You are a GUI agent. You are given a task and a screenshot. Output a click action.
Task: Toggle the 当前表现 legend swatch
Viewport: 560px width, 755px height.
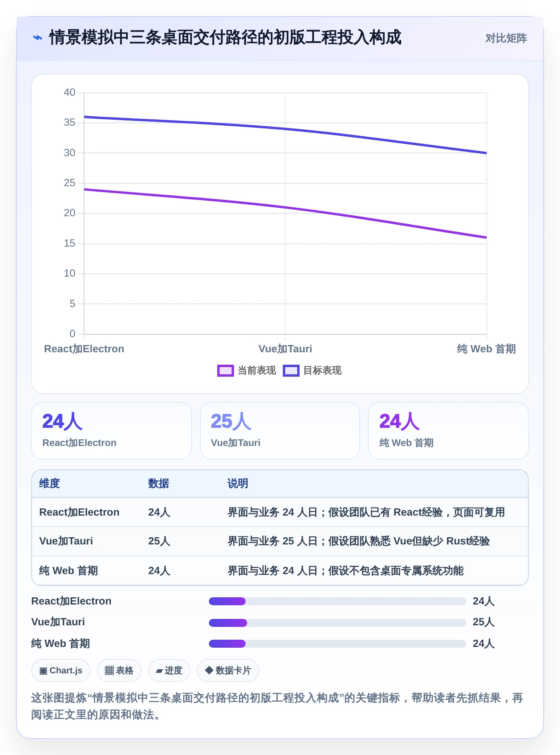click(x=225, y=371)
